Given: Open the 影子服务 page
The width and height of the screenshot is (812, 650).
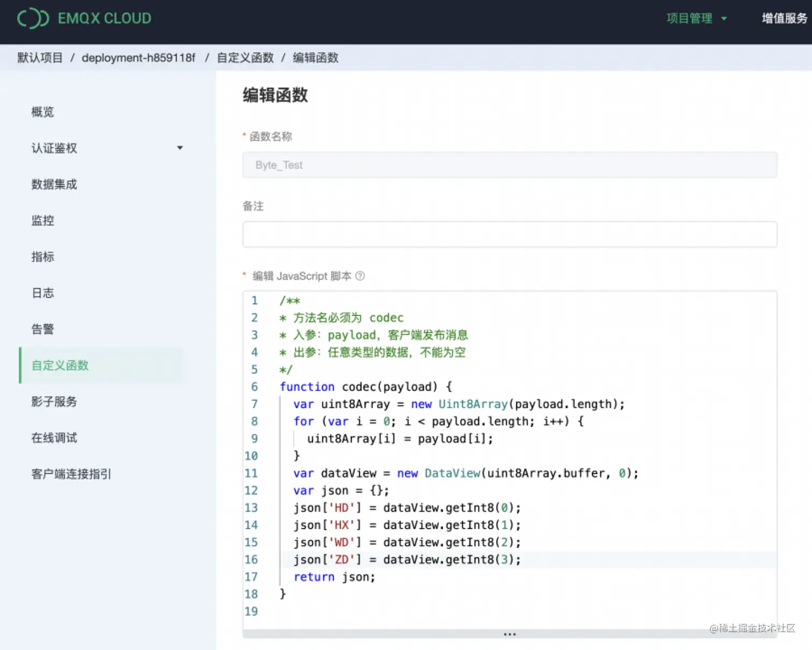Looking at the screenshot, I should coord(54,401).
